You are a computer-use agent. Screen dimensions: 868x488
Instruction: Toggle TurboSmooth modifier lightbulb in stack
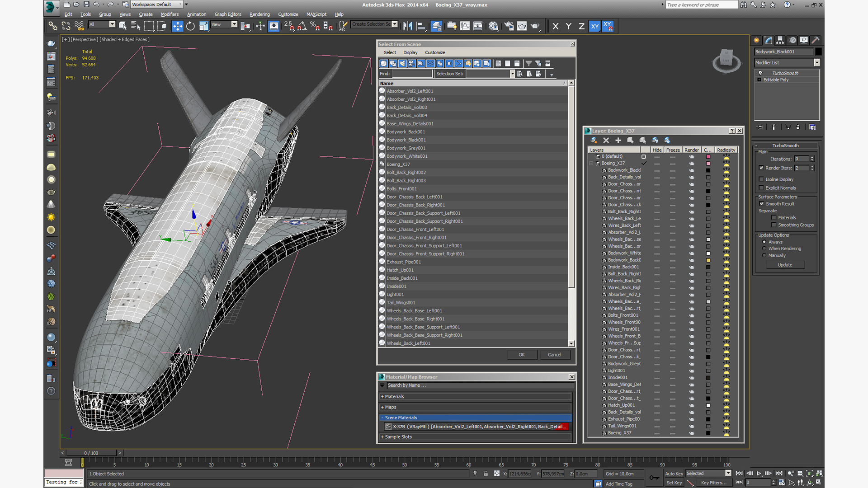(760, 73)
